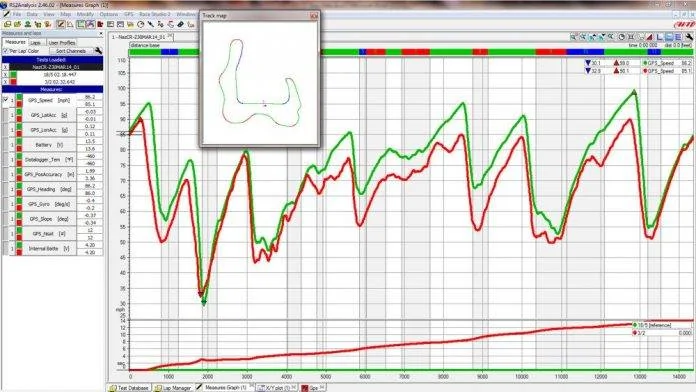Enable the GPS_Heading measure checkbox
This screenshot has width=696, height=392.
point(5,189)
